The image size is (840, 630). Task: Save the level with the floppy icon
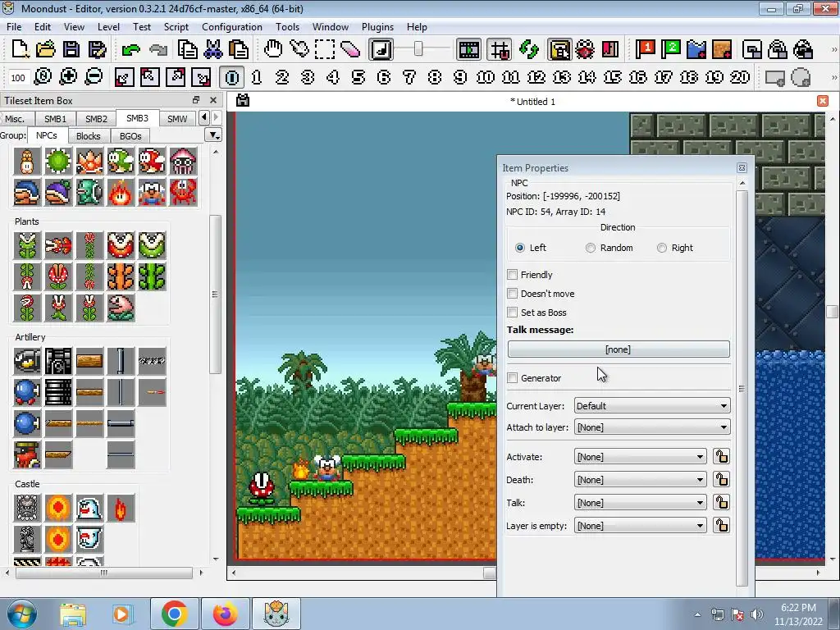[71, 50]
